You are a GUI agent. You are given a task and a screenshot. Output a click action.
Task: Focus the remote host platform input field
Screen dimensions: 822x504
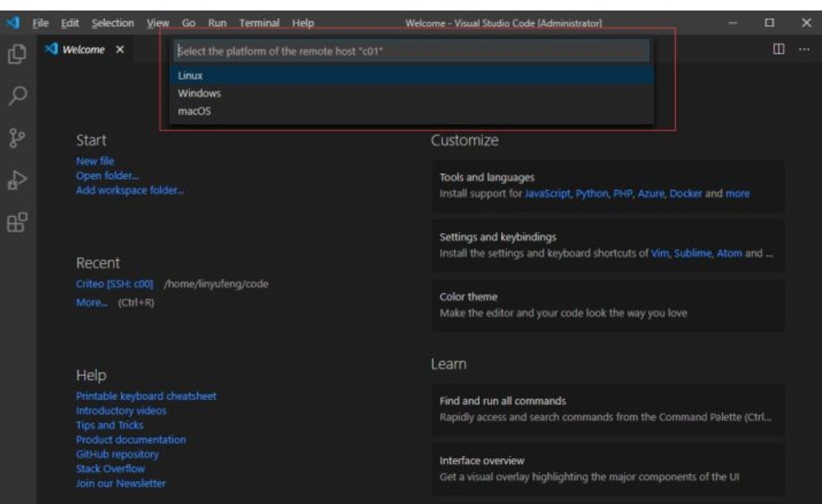pos(412,51)
